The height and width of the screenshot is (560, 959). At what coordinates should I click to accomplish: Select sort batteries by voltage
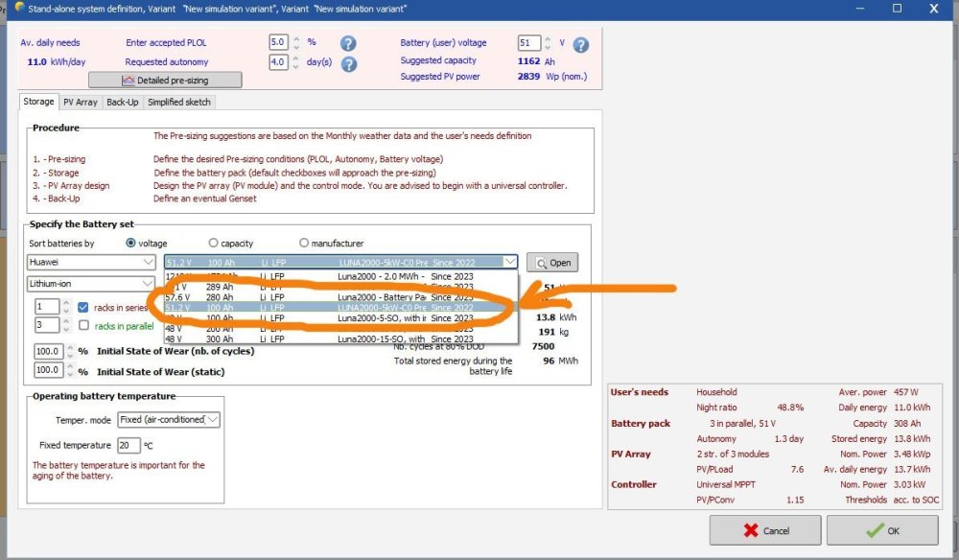(x=130, y=244)
